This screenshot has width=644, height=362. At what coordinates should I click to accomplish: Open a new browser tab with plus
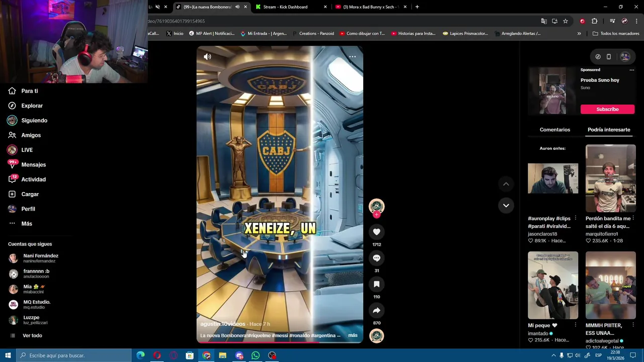[x=417, y=7]
